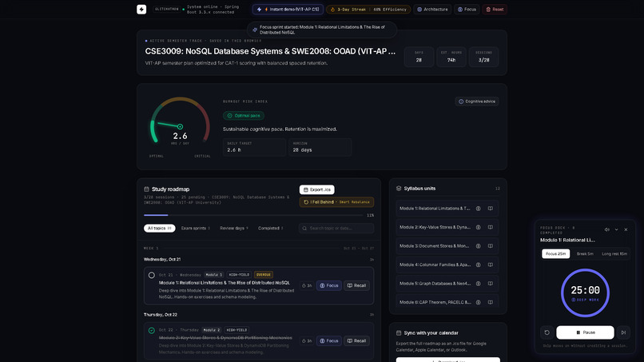Click the GLITCHATHON label badge
Screen dimensions: 644x362
click(167, 9)
